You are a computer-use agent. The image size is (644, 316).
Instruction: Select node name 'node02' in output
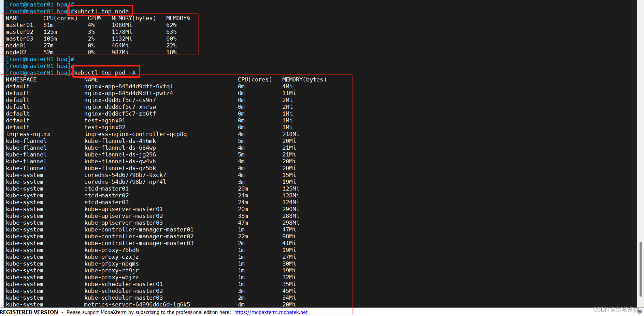[16, 52]
